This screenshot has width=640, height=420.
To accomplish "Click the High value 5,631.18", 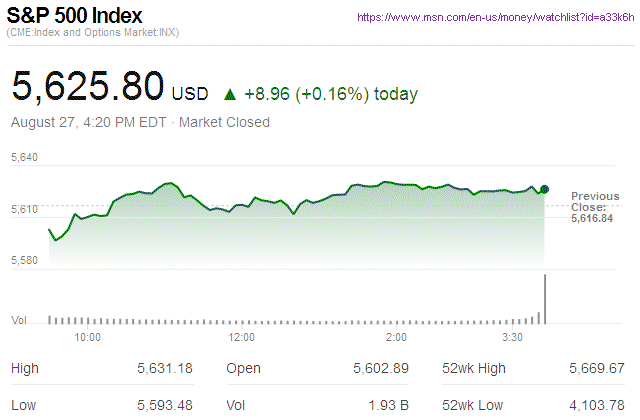I will (163, 369).
